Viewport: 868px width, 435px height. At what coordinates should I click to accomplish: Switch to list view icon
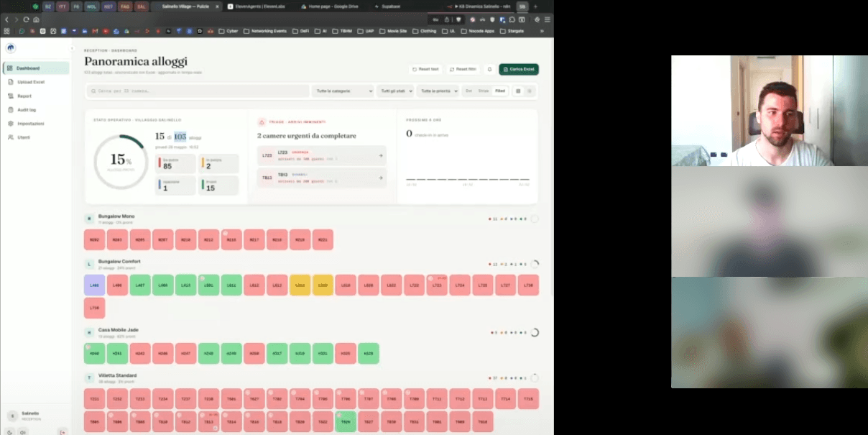click(530, 91)
